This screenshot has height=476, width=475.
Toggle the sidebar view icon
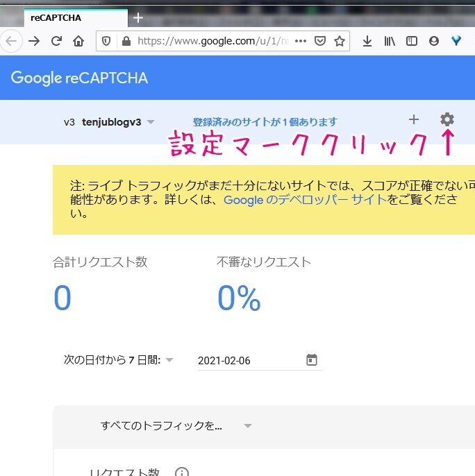pyautogui.click(x=412, y=41)
